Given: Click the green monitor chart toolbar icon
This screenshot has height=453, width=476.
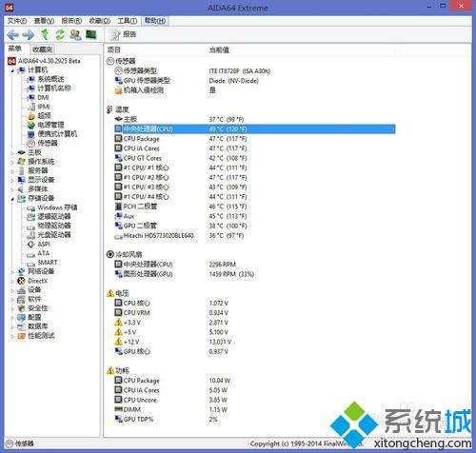Looking at the screenshot, I should coord(91,34).
